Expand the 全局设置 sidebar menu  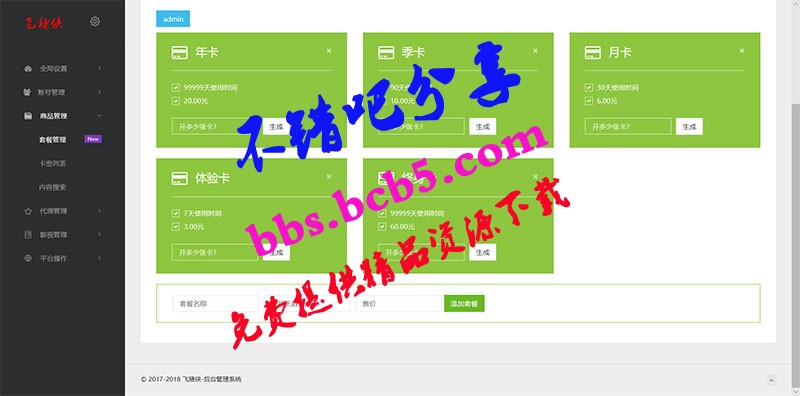(63, 68)
